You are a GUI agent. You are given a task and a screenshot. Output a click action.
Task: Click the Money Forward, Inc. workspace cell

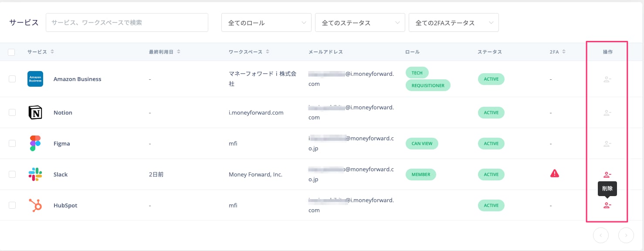point(255,175)
